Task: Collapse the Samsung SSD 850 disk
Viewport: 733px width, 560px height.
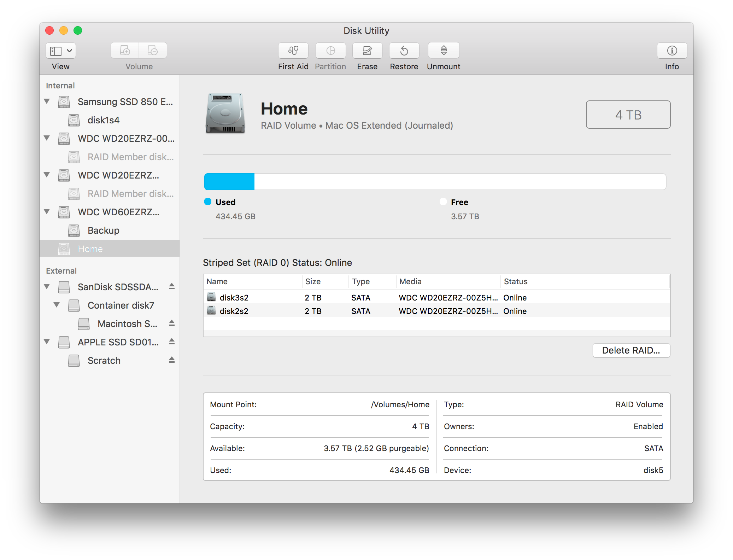Action: coord(47,101)
